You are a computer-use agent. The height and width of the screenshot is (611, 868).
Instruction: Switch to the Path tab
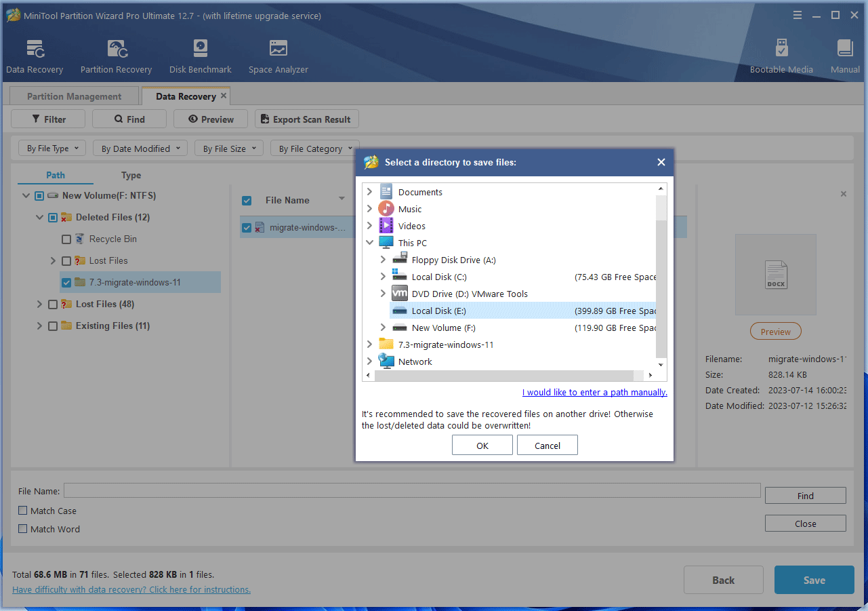pyautogui.click(x=56, y=175)
